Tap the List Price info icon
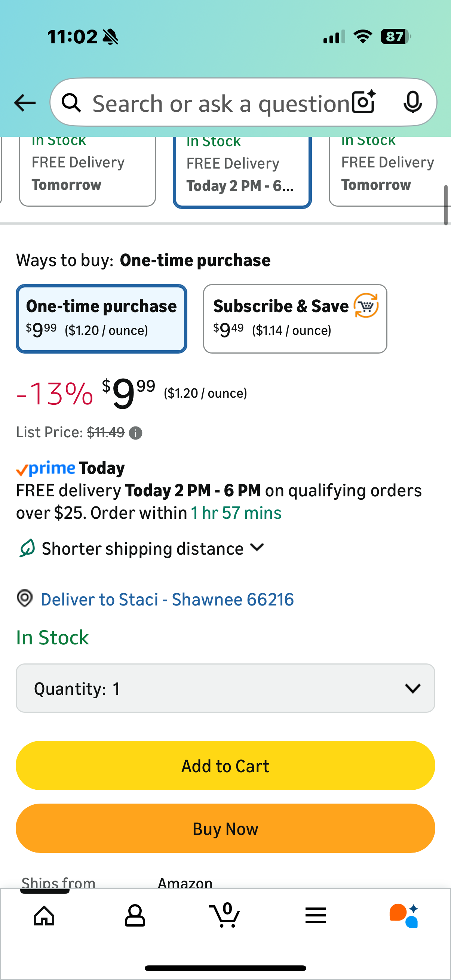This screenshot has width=451, height=980. coord(135,433)
